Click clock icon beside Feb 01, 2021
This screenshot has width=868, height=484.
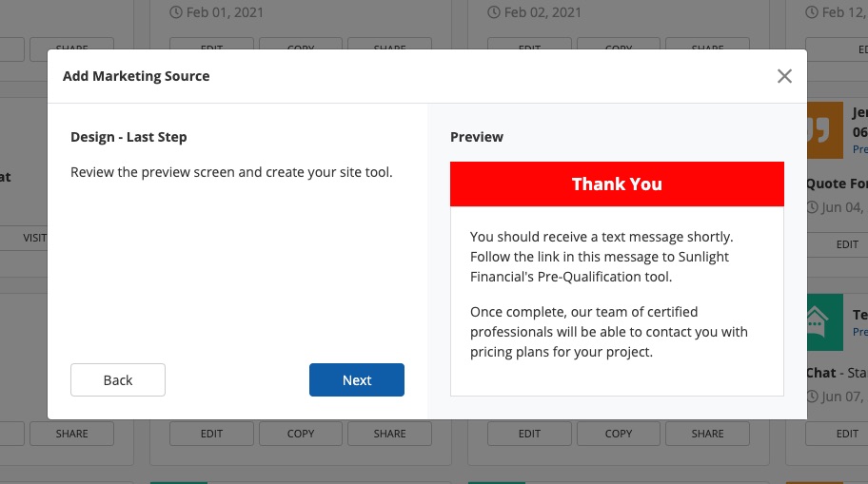(x=175, y=12)
